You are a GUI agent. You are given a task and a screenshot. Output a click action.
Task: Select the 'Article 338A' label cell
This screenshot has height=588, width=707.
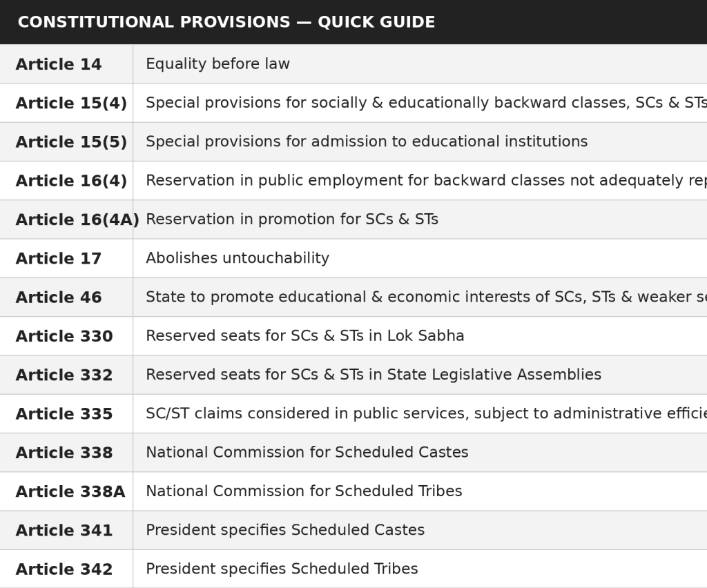point(70,491)
